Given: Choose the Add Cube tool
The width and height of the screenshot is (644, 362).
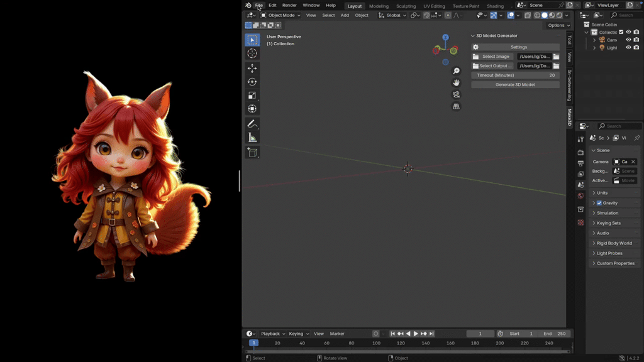Looking at the screenshot, I should pos(252,152).
